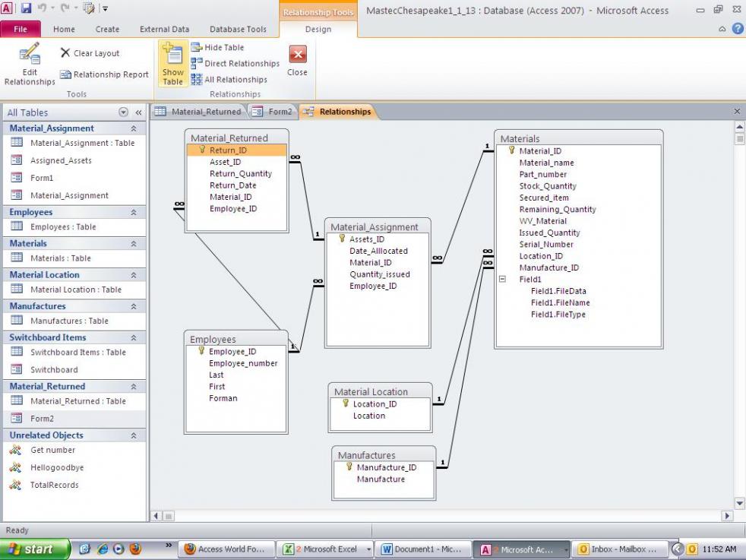Collapse Material_Assignment group
Screen dimensions: 746x560
click(134, 128)
